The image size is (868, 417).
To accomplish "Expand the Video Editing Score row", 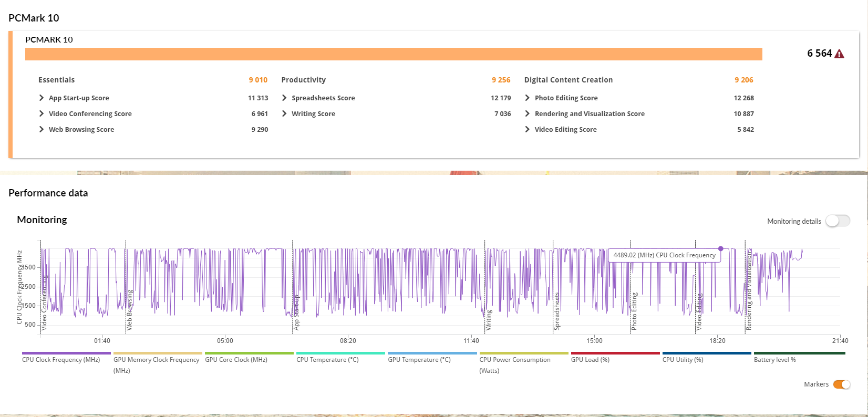I will [x=528, y=129].
